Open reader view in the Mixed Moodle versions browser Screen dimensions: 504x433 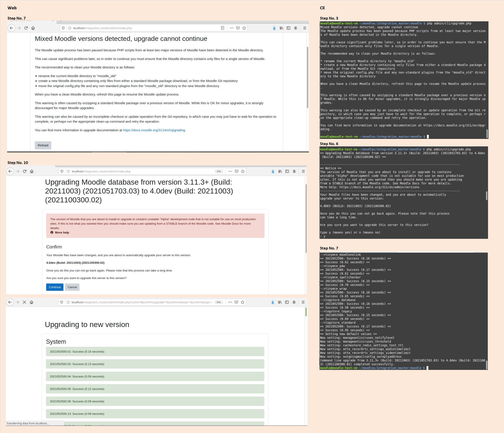point(222,28)
